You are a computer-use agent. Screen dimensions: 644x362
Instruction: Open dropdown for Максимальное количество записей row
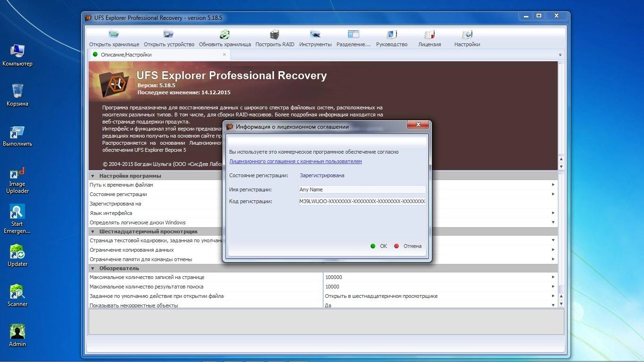tap(553, 278)
